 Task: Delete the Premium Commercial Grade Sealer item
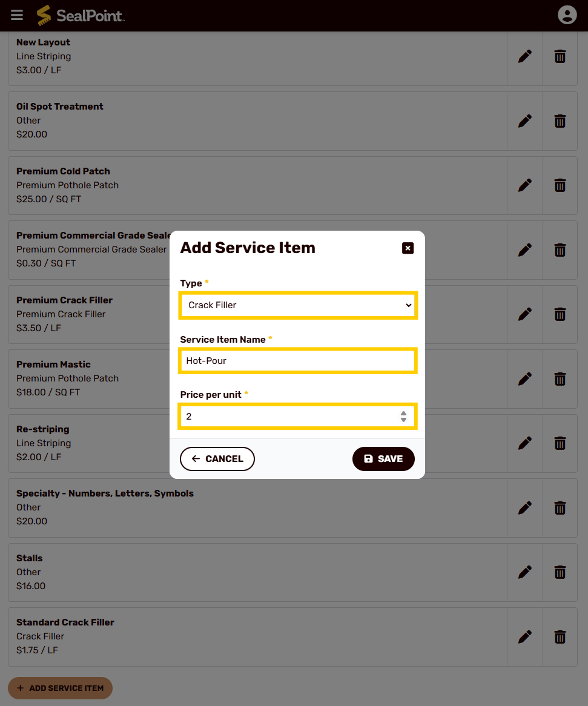pos(560,250)
